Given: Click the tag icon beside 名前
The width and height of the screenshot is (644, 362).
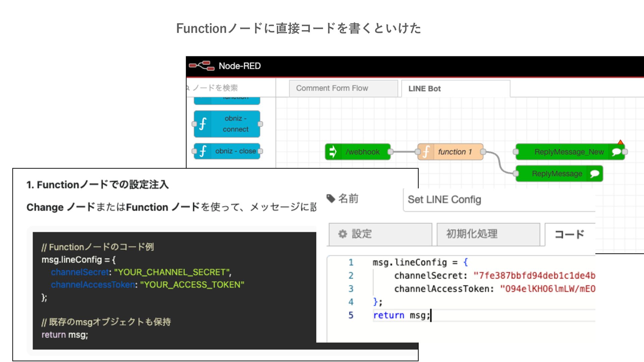Looking at the screenshot, I should 331,198.
